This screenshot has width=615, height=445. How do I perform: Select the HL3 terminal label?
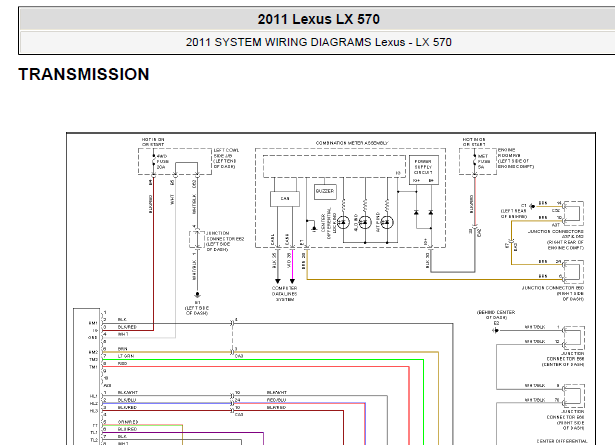94,411
